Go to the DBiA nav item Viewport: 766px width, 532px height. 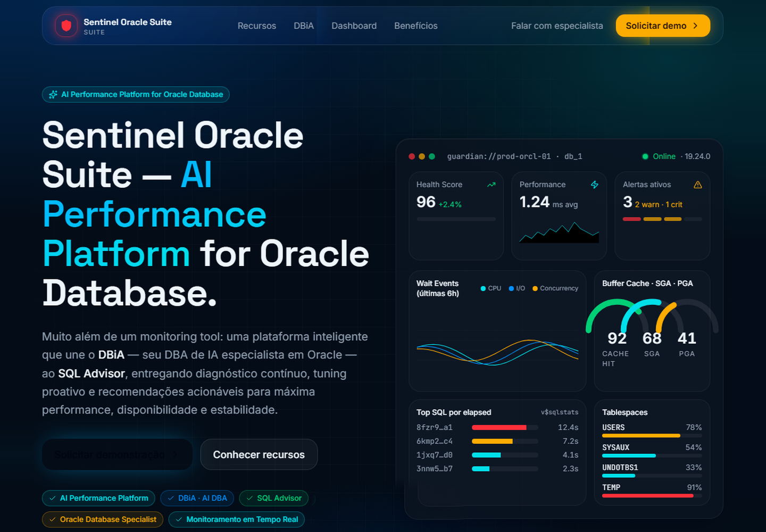coord(304,26)
